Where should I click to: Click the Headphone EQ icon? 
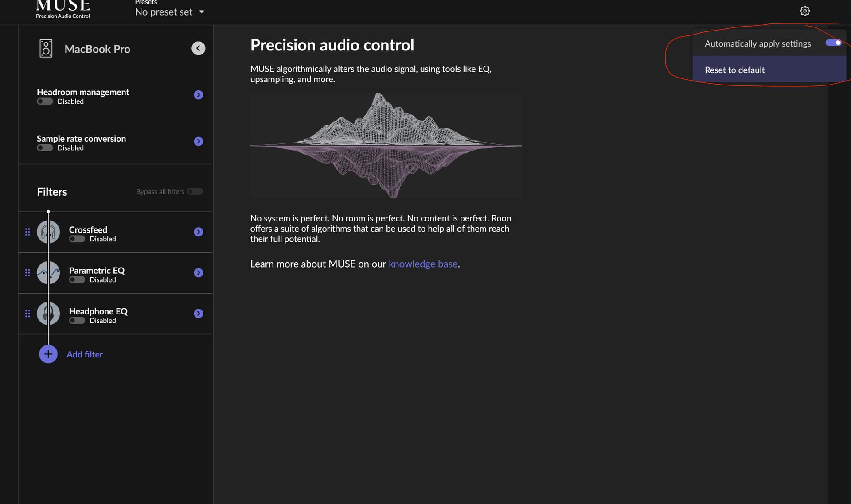[48, 313]
